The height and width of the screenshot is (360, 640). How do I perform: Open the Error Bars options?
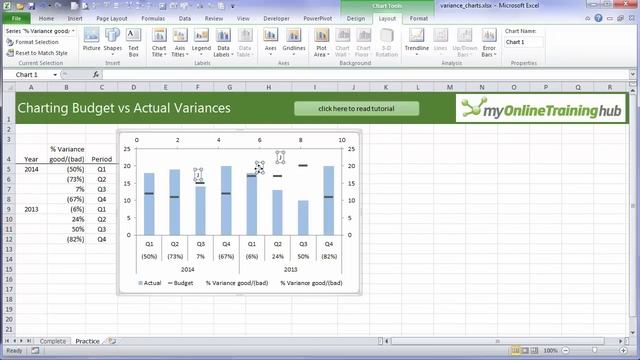489,42
